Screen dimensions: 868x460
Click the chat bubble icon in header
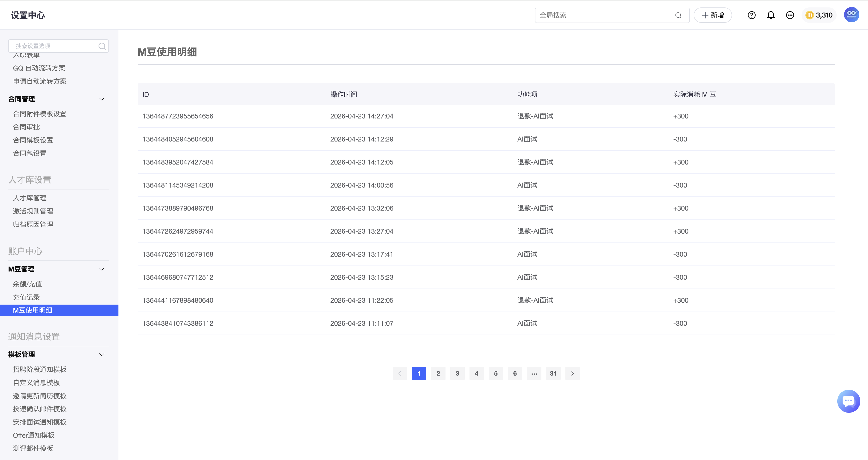coord(790,15)
